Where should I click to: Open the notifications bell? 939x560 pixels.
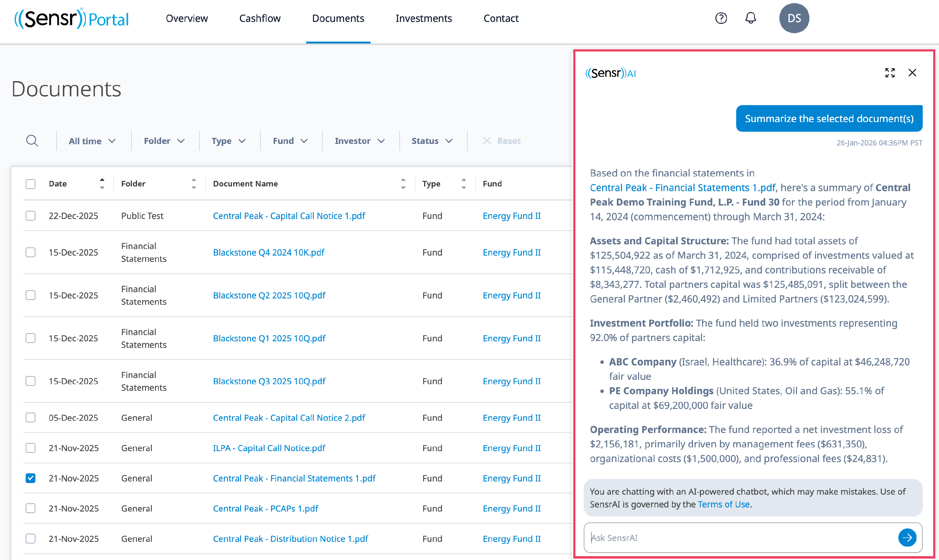tap(750, 18)
